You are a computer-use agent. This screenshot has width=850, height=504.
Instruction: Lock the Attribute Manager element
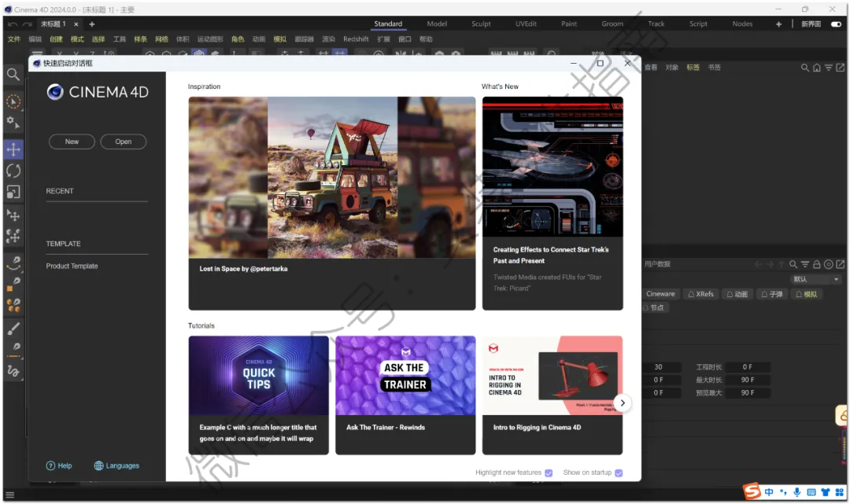point(816,264)
